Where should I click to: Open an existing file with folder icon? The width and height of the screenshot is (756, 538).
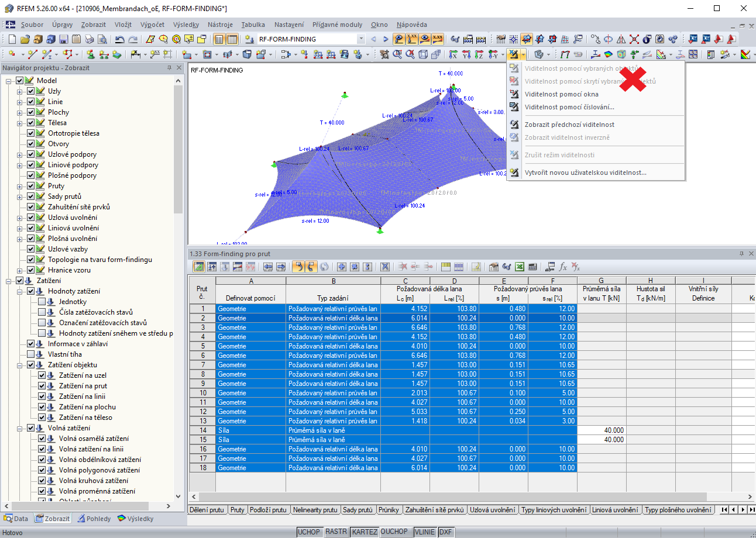point(25,39)
